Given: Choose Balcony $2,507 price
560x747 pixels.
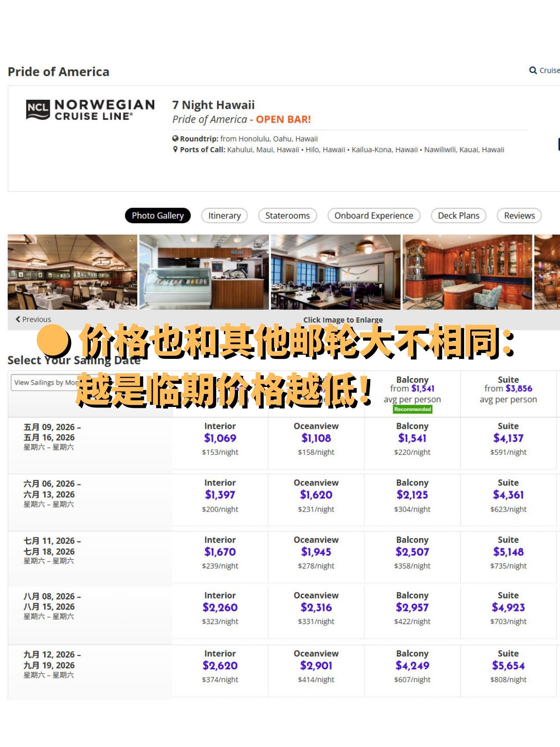Looking at the screenshot, I should pyautogui.click(x=412, y=552).
